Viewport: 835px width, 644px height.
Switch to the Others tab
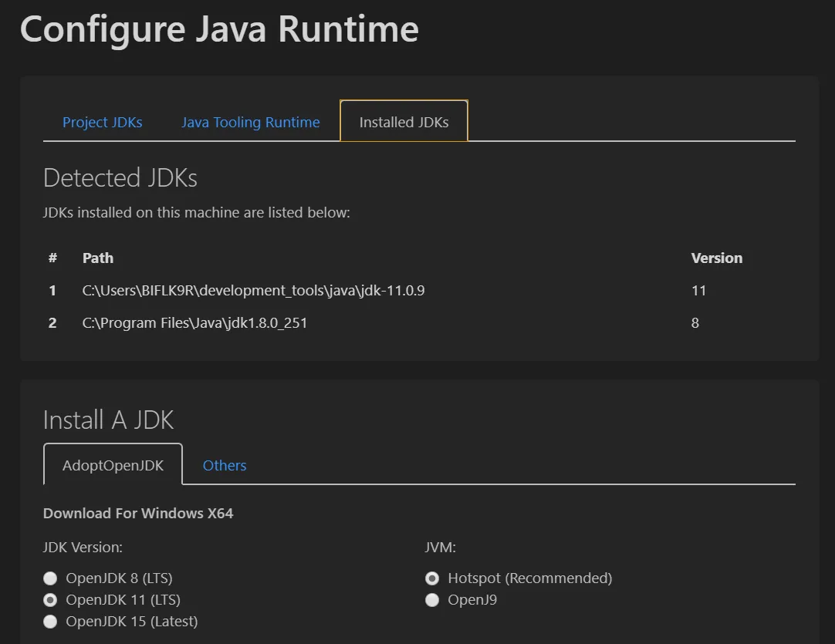(x=225, y=465)
